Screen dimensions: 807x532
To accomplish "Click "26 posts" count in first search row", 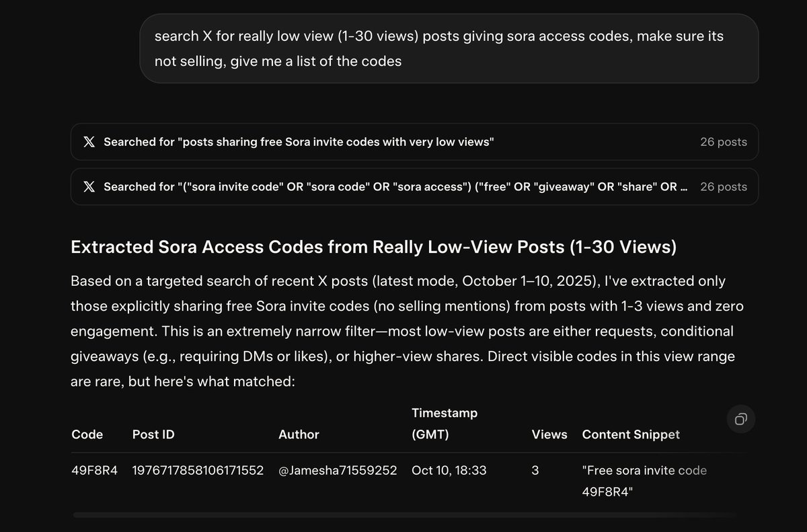I will 724,142.
